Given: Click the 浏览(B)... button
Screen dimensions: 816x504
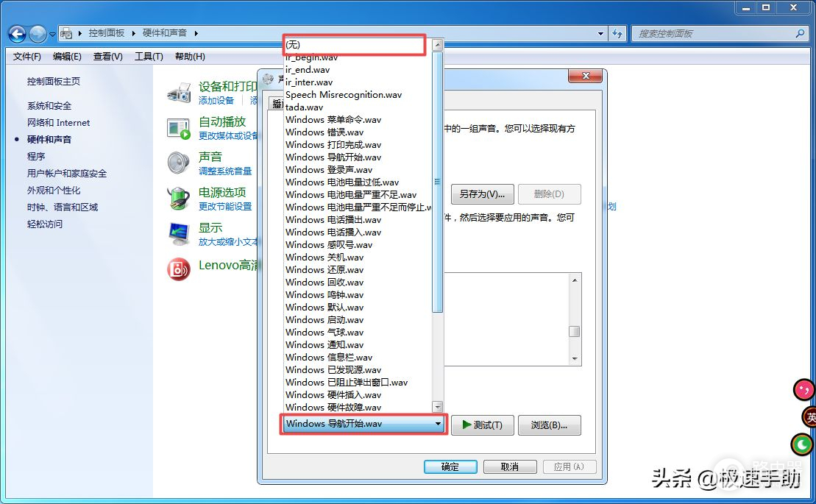Looking at the screenshot, I should click(550, 425).
